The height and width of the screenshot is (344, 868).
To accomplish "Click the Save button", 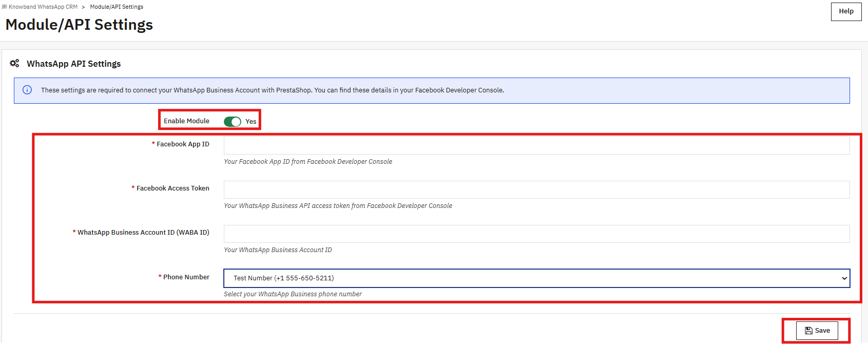I will pyautogui.click(x=817, y=331).
